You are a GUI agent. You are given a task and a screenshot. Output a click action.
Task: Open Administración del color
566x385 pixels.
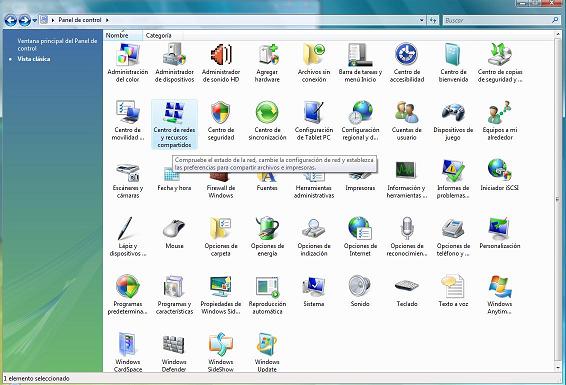click(127, 63)
